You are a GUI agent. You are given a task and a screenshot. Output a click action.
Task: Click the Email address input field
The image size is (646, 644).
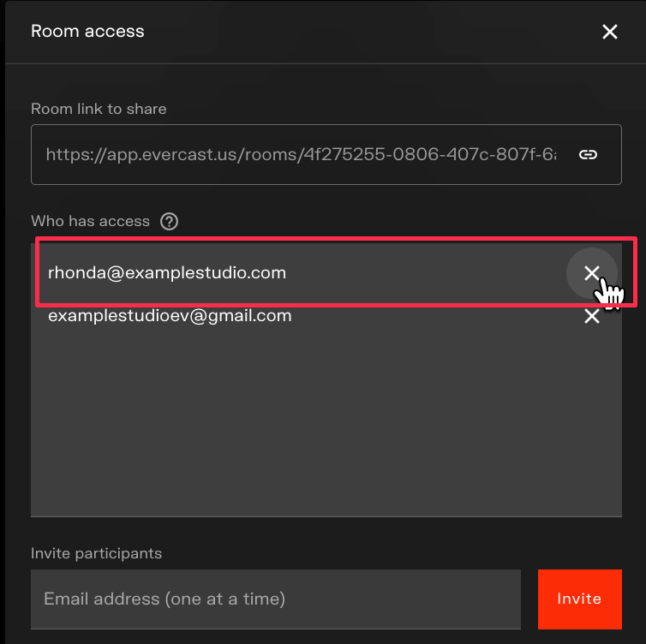click(x=275, y=599)
